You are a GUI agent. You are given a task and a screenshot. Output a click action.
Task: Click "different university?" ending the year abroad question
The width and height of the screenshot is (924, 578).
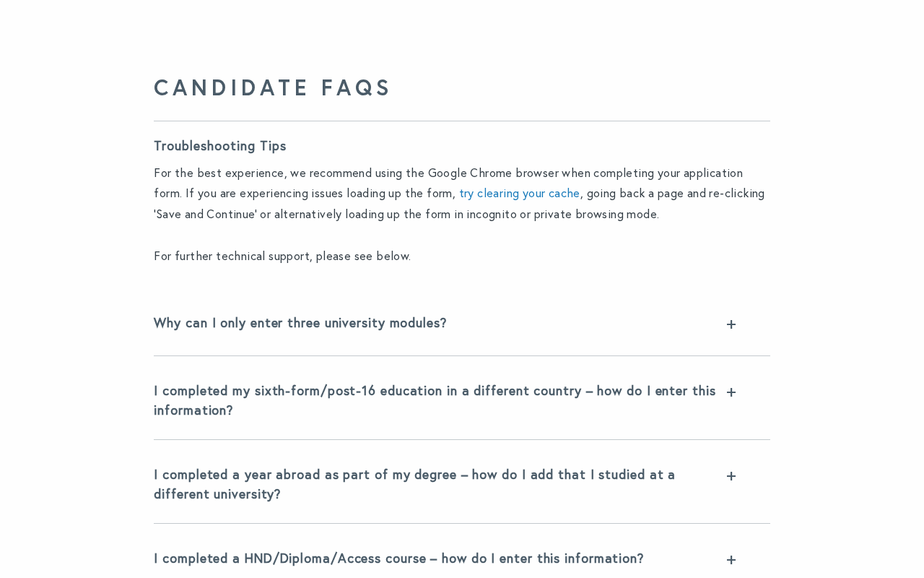pyautogui.click(x=217, y=495)
